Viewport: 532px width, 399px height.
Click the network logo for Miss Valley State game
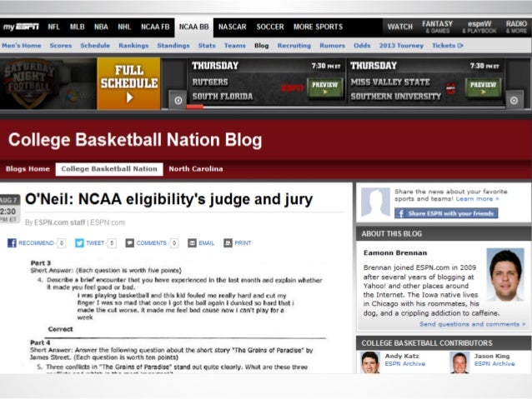coord(450,88)
